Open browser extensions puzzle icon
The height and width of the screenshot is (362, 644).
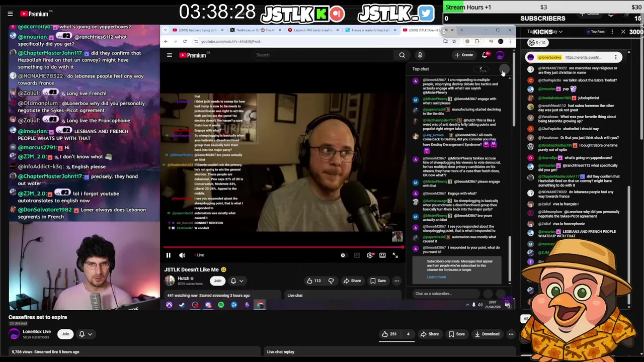click(x=476, y=42)
